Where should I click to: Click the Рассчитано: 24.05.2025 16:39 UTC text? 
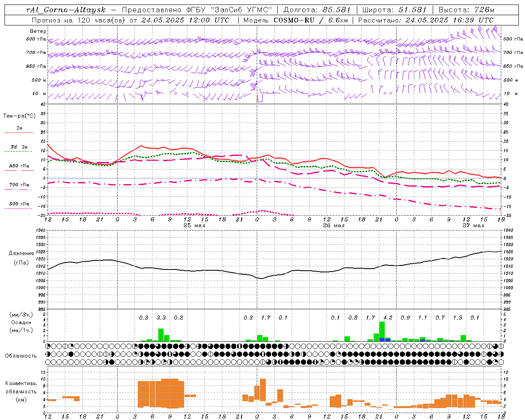pyautogui.click(x=426, y=20)
